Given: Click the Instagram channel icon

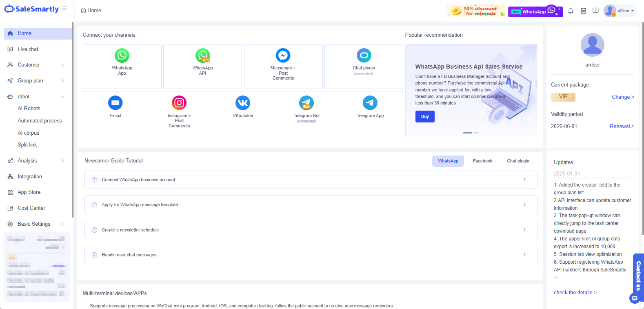Looking at the screenshot, I should 179,103.
